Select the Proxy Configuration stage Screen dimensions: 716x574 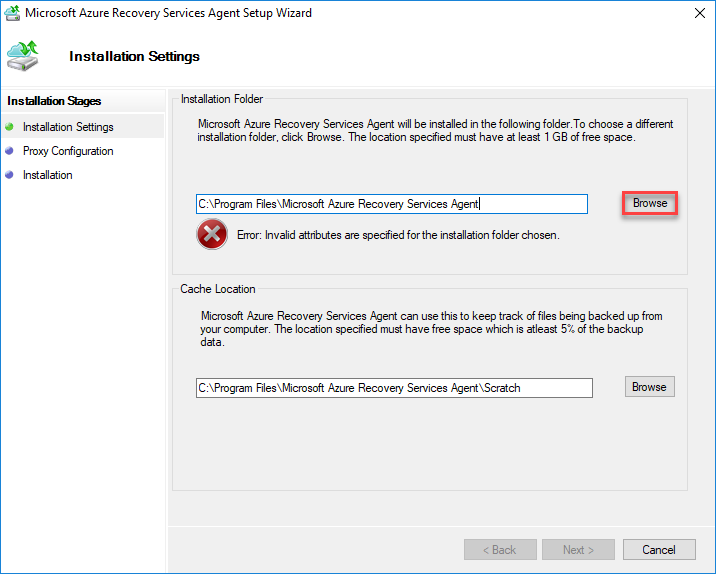click(x=68, y=151)
